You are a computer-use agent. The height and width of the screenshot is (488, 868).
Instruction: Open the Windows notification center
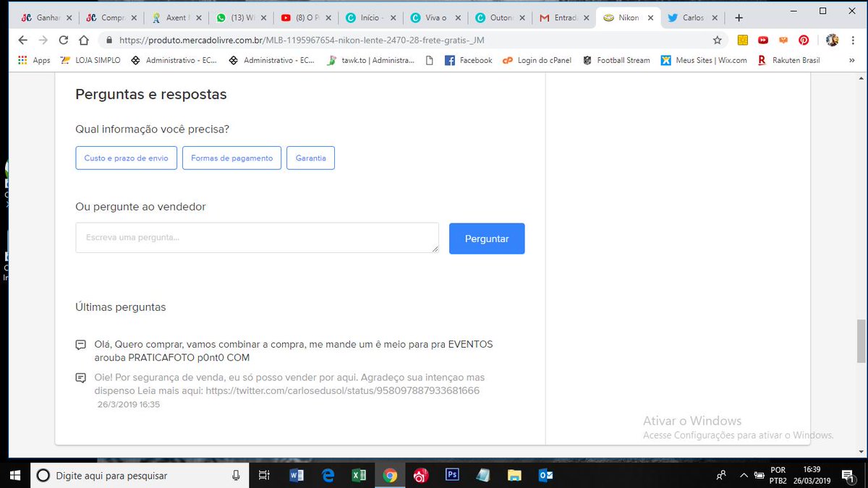point(848,475)
